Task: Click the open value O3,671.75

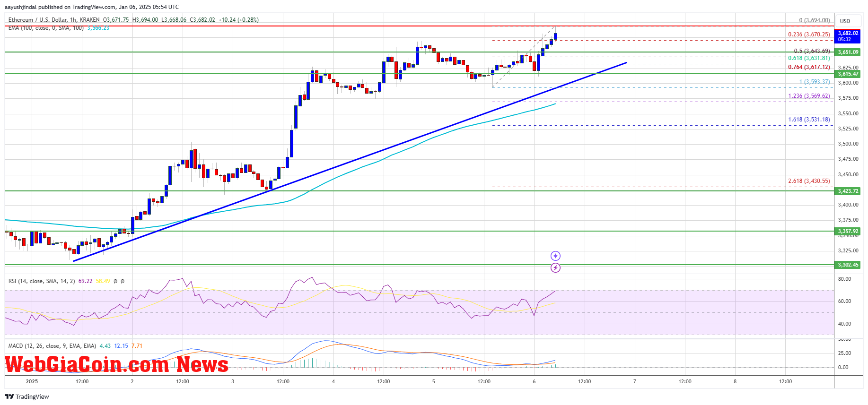Action: coord(116,20)
